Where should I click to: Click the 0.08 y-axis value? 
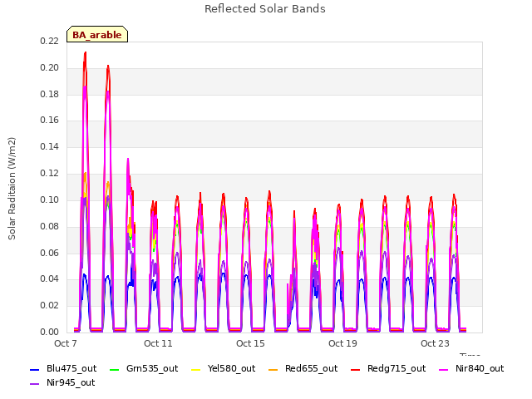pyautogui.click(x=50, y=226)
